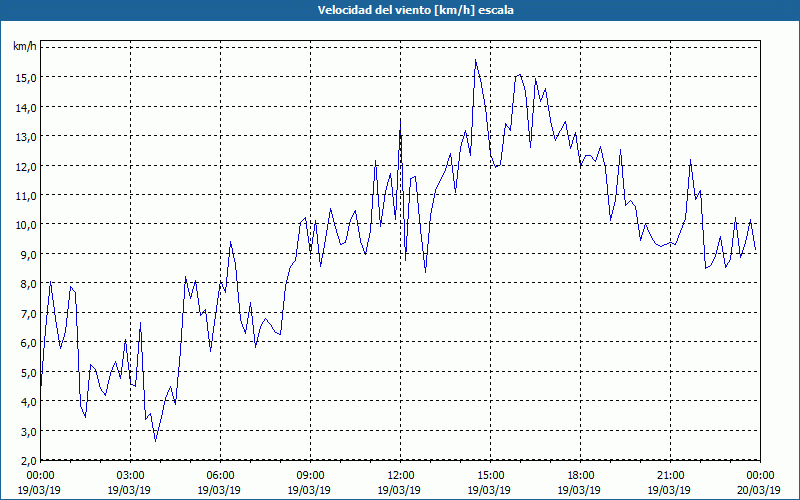The image size is (800, 500).
Task: Click the 20/03/19 date label
Action: tap(760, 490)
